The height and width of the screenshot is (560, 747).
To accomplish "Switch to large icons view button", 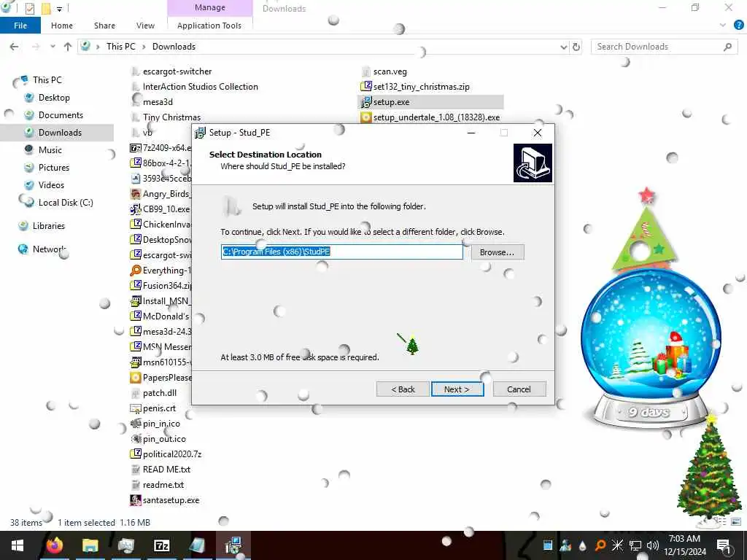I will tap(737, 521).
